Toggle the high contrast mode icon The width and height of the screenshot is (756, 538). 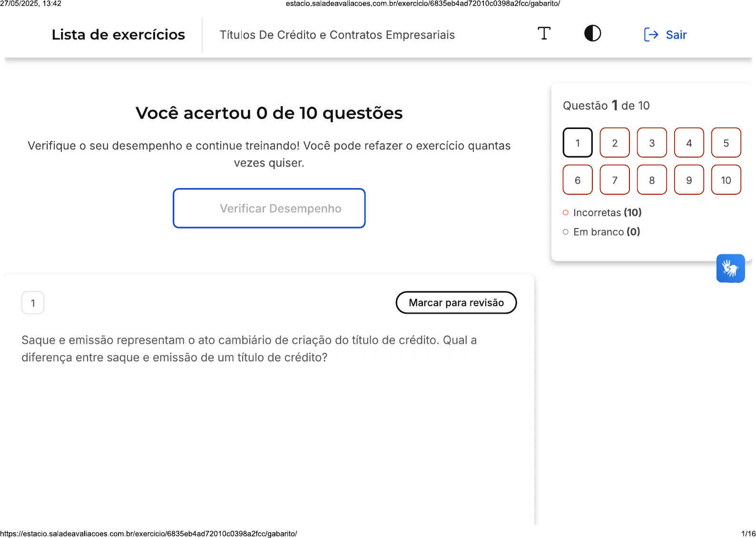tap(592, 33)
